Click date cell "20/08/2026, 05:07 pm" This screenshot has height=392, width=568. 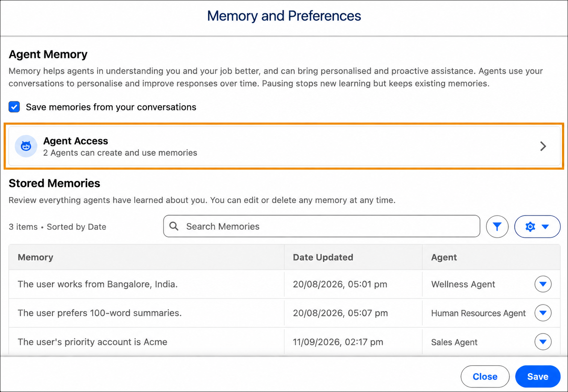click(x=340, y=313)
